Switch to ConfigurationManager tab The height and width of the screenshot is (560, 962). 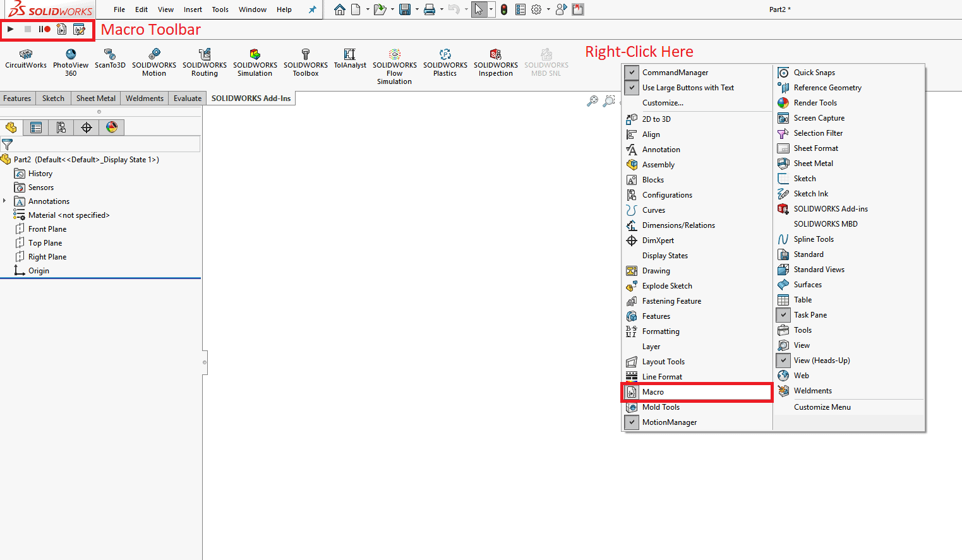point(61,128)
